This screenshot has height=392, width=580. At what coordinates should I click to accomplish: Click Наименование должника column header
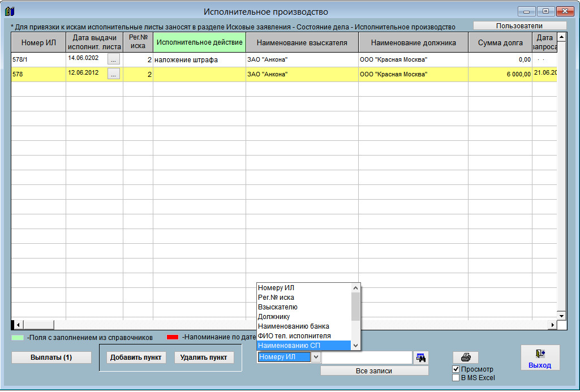413,42
